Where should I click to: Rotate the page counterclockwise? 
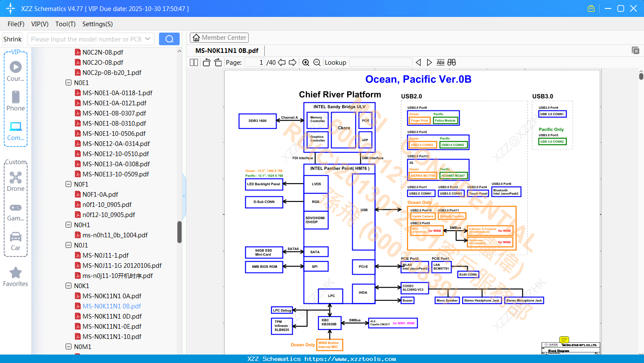207,62
